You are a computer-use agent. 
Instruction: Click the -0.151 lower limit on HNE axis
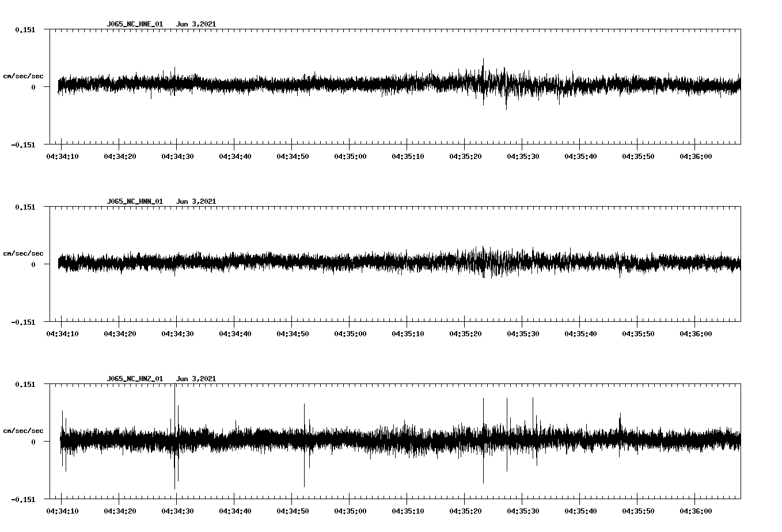pyautogui.click(x=23, y=145)
